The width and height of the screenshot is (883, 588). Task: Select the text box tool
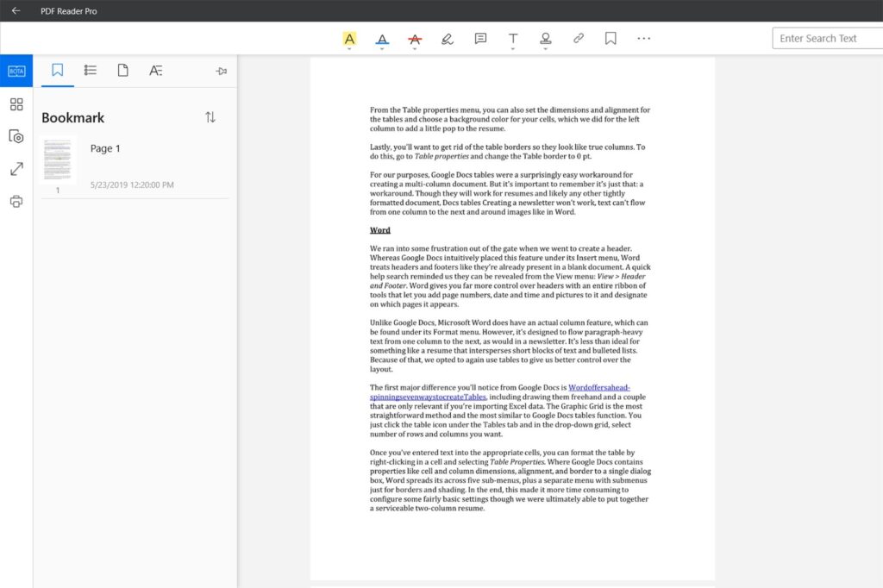[513, 38]
